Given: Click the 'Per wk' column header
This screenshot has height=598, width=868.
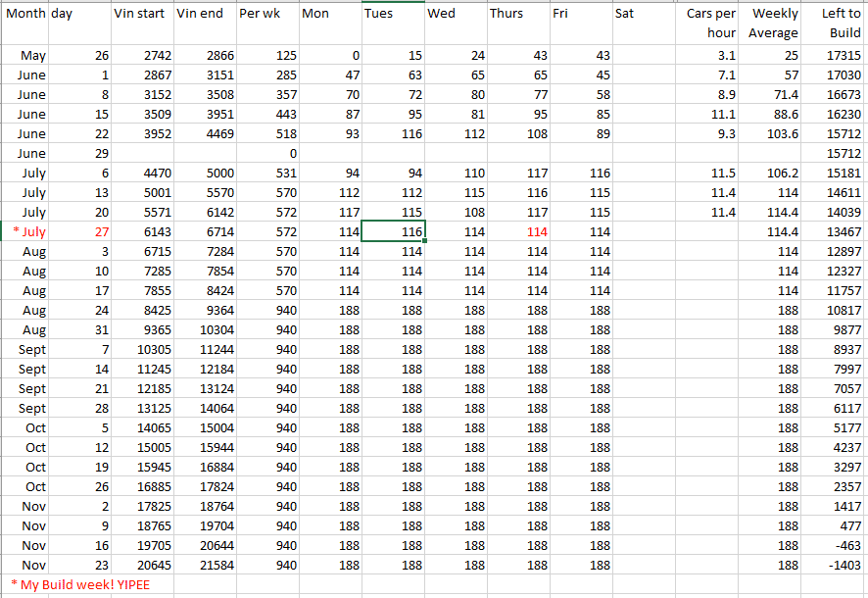Looking at the screenshot, I should click(267, 15).
